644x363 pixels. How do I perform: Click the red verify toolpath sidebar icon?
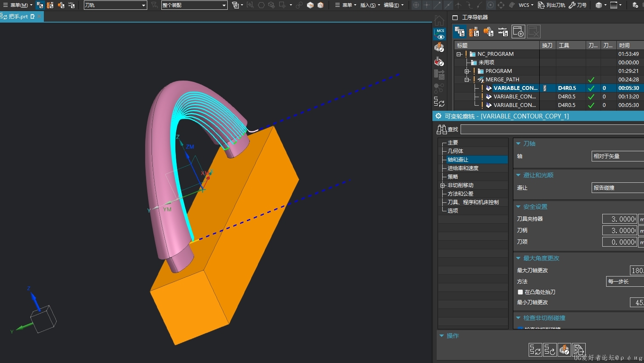pyautogui.click(x=439, y=61)
